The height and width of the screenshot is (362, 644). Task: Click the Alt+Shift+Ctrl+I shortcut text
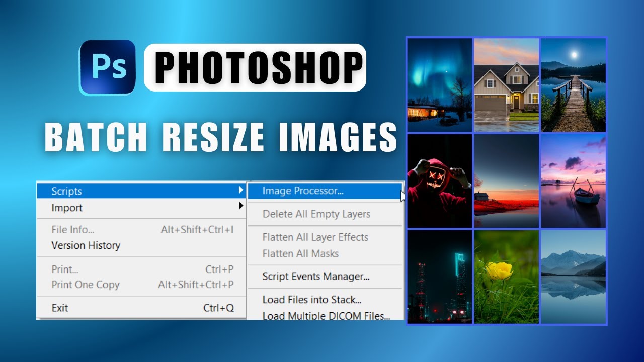197,230
